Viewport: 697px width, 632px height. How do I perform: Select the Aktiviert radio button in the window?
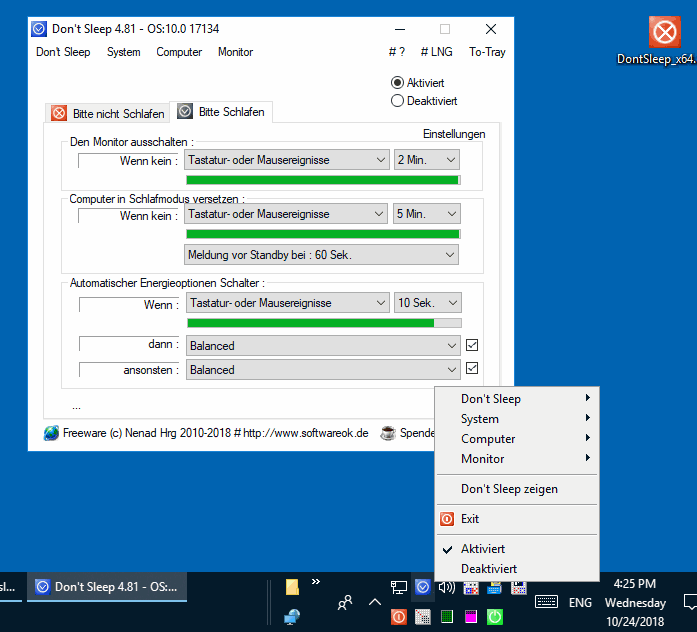[x=397, y=83]
